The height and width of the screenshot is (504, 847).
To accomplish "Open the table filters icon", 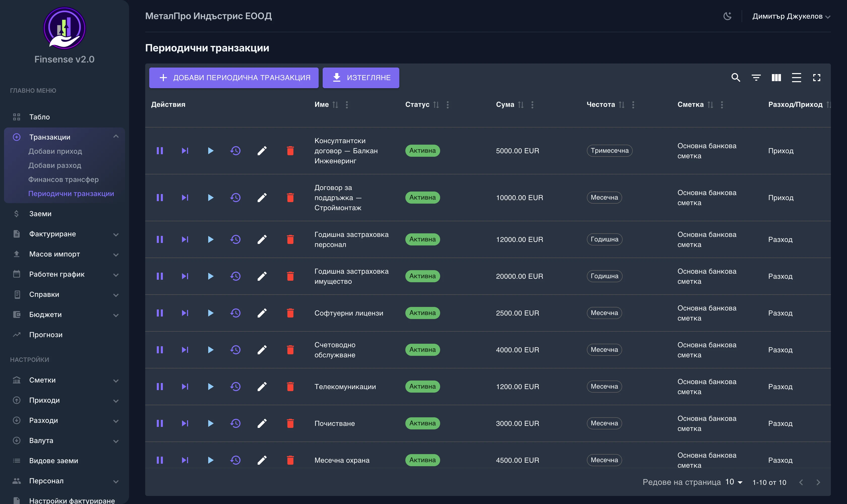I will (x=756, y=78).
